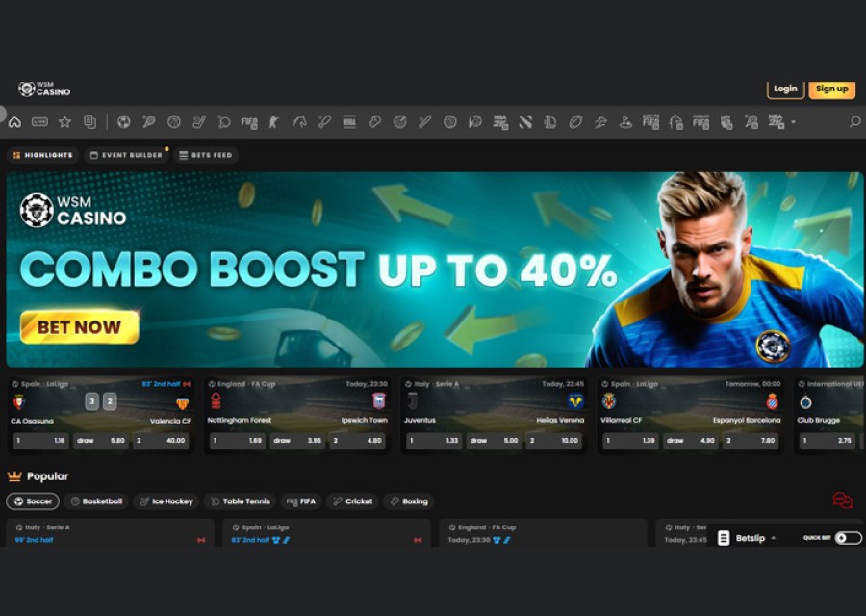
Task: Select the Table Tennis icon in the sports bar
Action: pyautogui.click(x=223, y=122)
